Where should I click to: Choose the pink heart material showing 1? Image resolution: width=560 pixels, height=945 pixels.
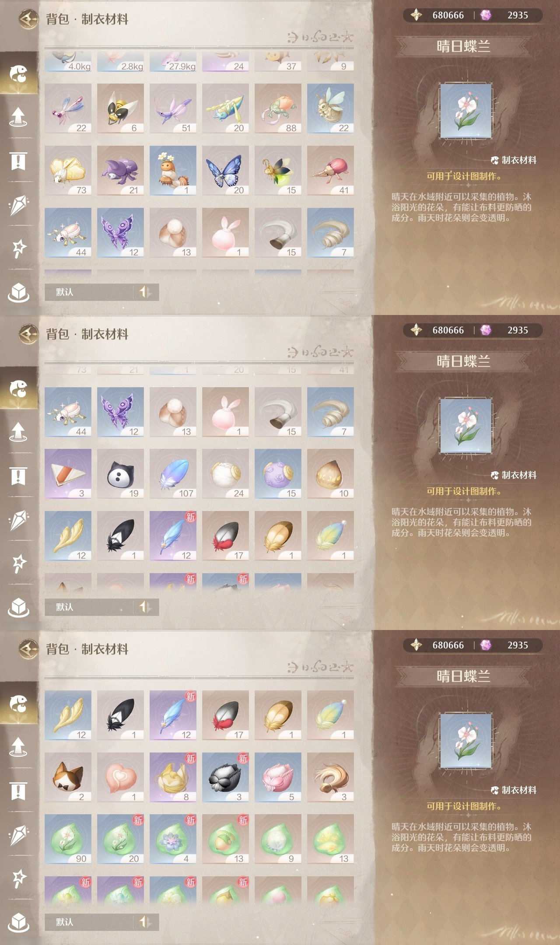pos(120,777)
